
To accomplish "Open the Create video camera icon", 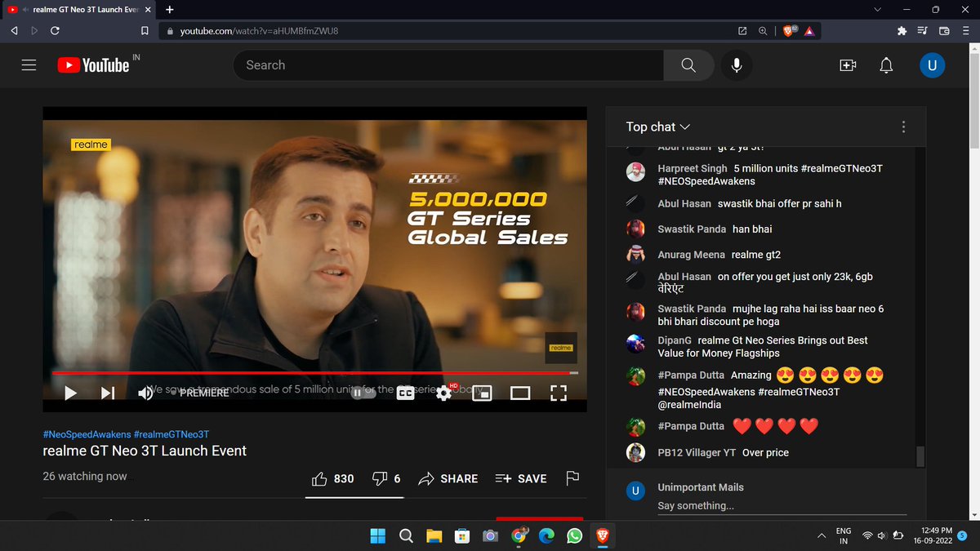I will (x=848, y=65).
